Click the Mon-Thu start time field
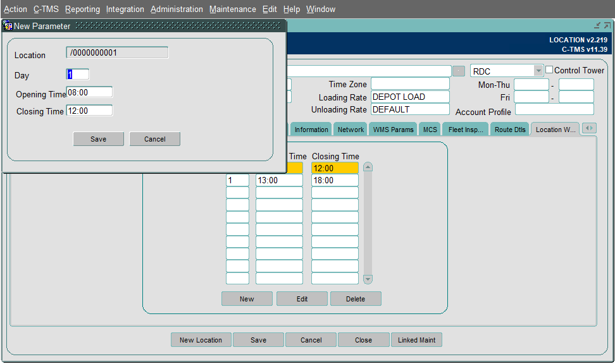 click(531, 84)
